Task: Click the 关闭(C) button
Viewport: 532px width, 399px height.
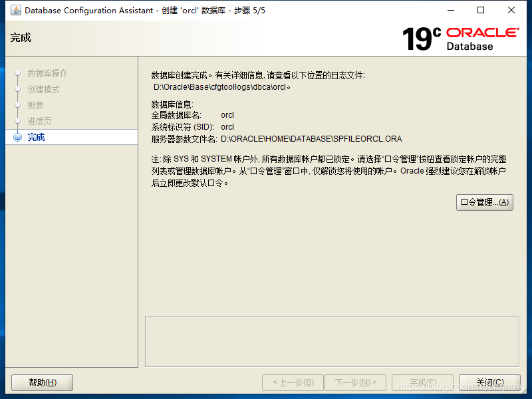Action: click(x=489, y=383)
